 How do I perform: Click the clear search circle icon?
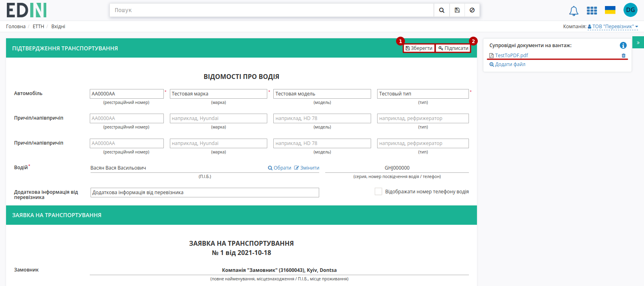[x=472, y=10]
